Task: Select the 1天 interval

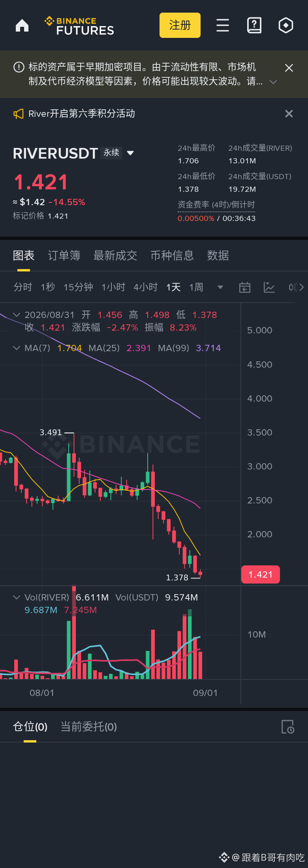Action: (x=173, y=287)
